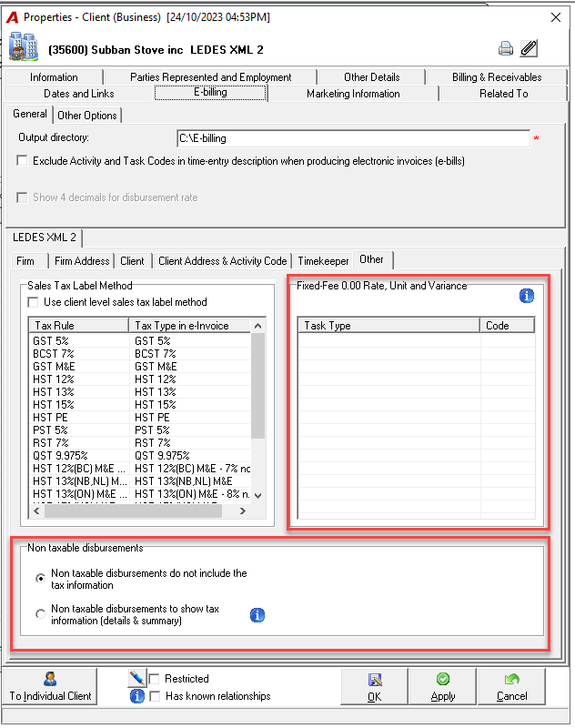Close the Properties window
575x728 pixels.
[556, 17]
